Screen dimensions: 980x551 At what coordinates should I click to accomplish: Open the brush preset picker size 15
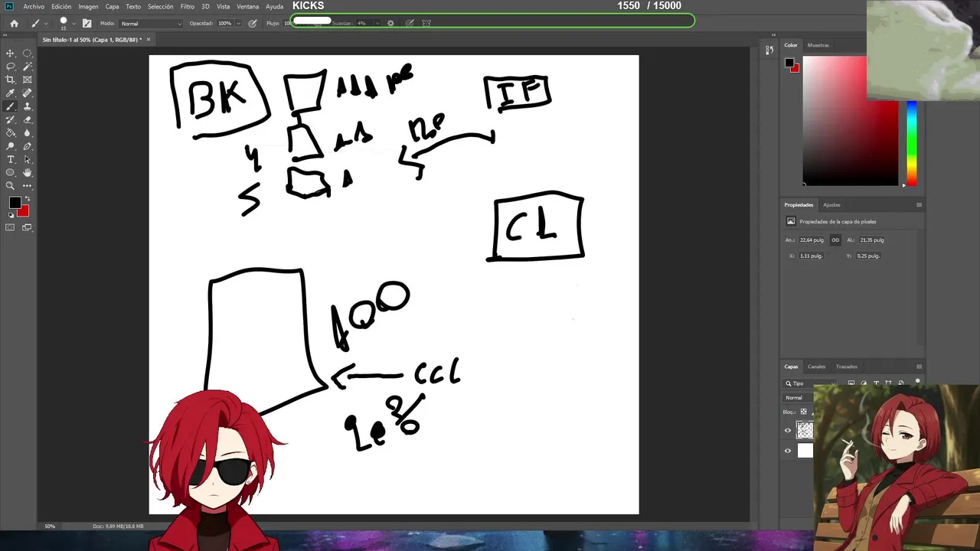[66, 23]
